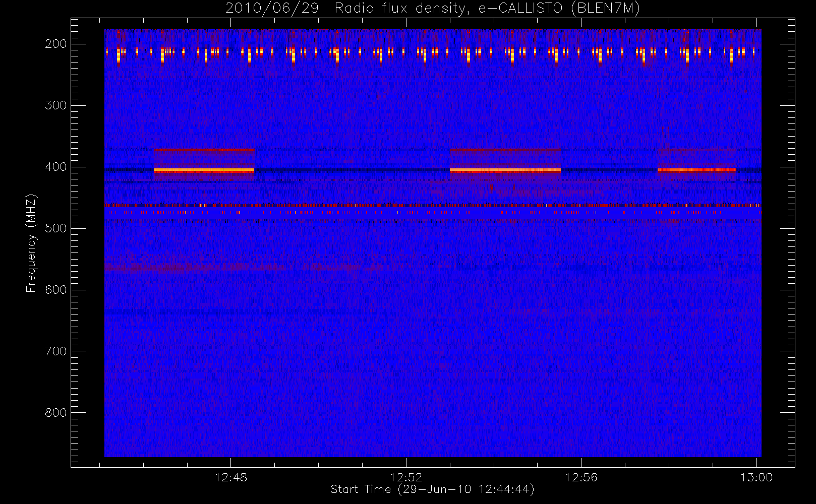Select the 400 frequency tick label
The image size is (816, 504).
56,167
